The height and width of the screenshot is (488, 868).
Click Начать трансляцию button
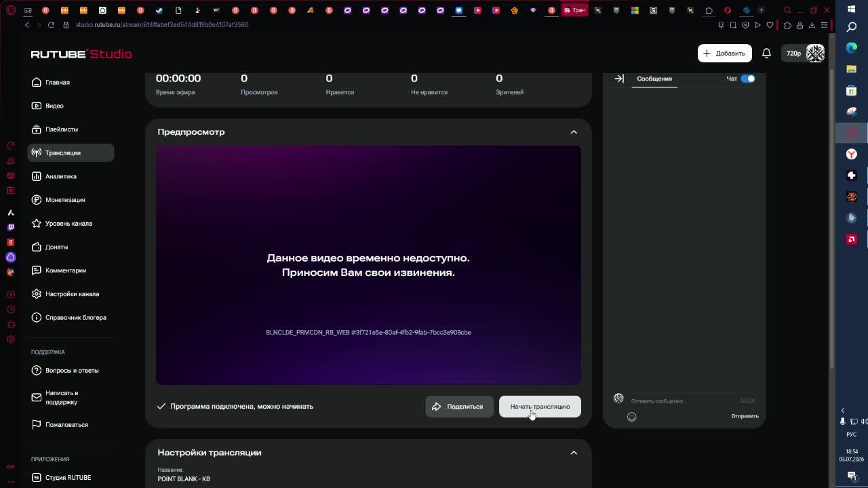tap(540, 407)
